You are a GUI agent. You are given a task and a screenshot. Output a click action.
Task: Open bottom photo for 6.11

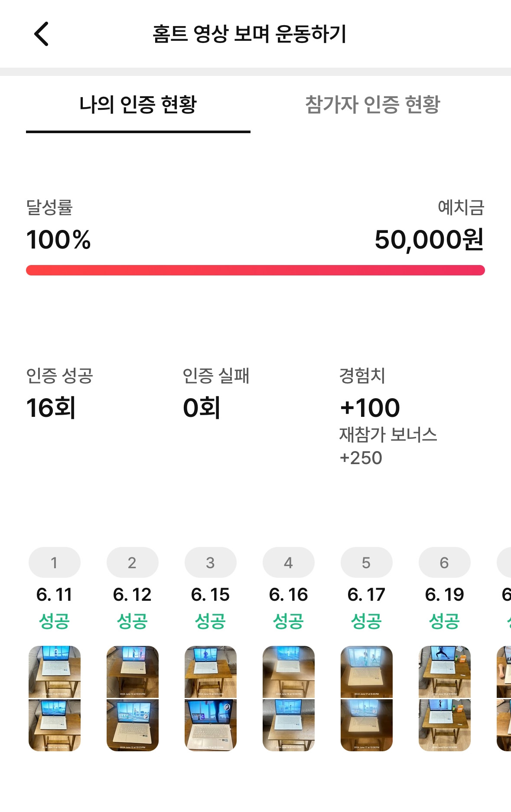coord(55,725)
